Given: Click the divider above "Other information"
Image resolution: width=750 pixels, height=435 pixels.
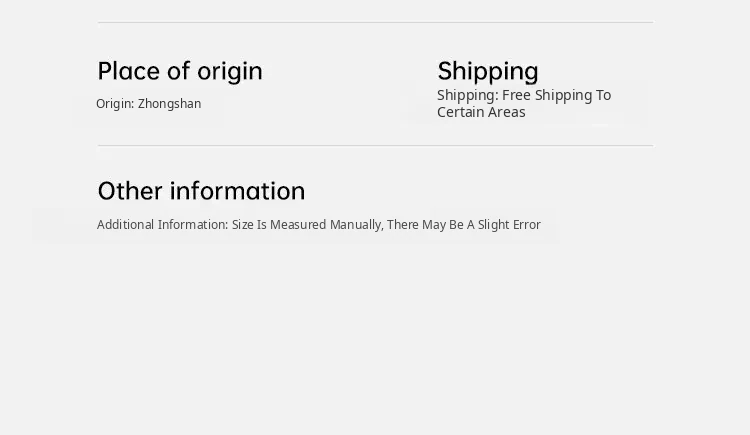Looking at the screenshot, I should point(375,146).
